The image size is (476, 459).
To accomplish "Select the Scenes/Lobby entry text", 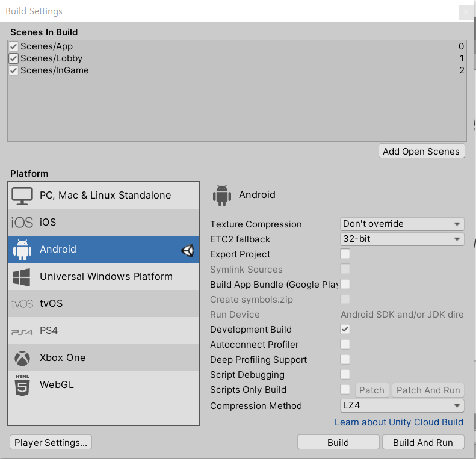I will (x=51, y=58).
